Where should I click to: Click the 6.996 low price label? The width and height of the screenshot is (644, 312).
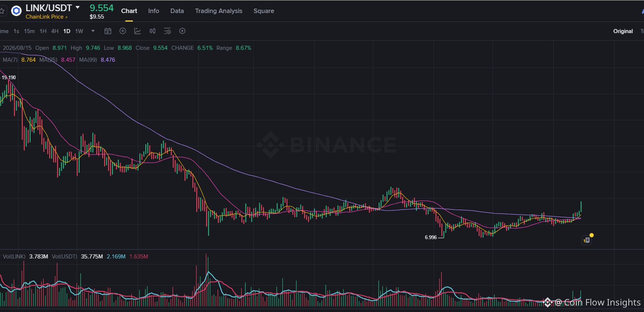point(431,237)
